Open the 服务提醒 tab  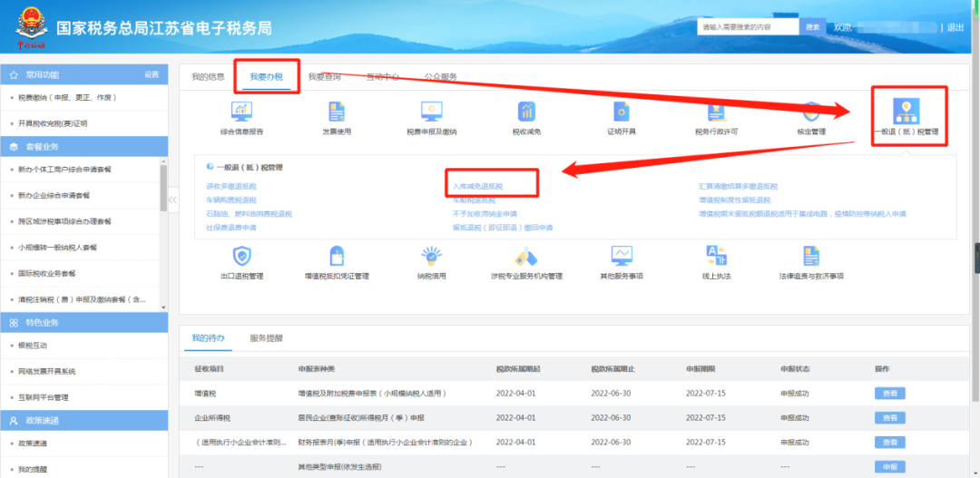[x=266, y=338]
